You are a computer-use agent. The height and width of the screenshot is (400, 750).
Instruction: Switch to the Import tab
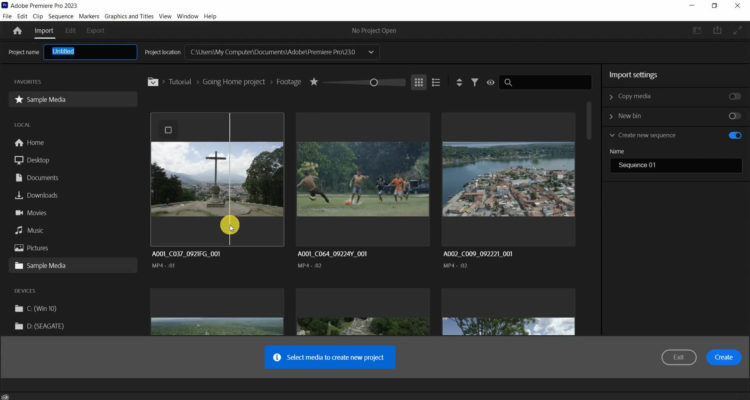point(44,31)
